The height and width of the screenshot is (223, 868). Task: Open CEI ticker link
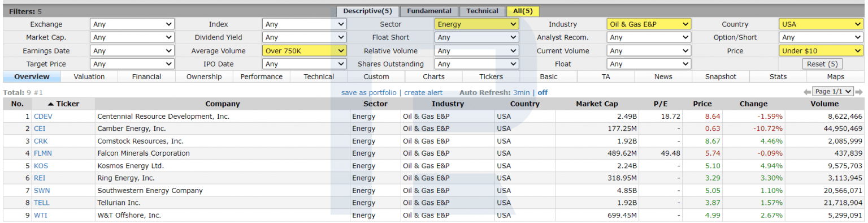40,128
